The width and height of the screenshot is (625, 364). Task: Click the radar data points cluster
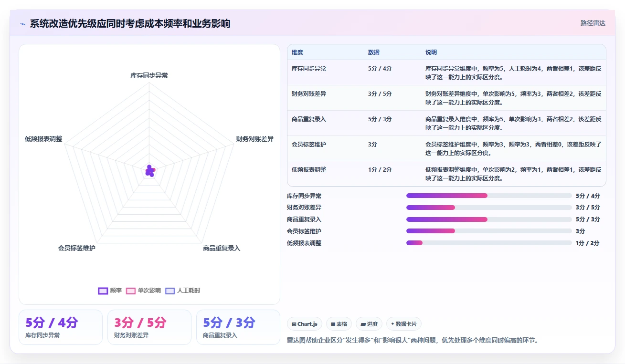click(x=150, y=171)
